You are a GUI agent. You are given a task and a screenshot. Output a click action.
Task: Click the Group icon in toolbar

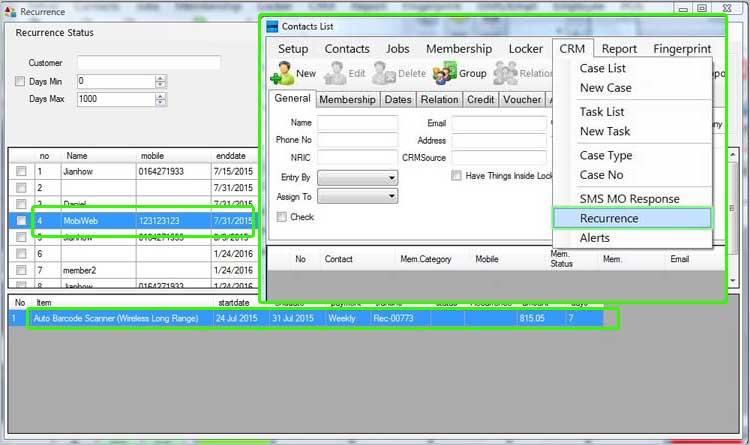point(444,74)
